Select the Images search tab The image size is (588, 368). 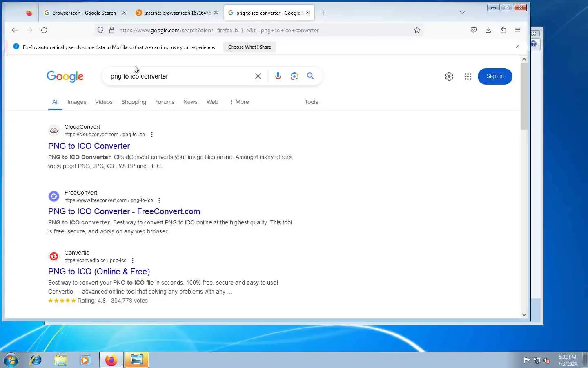click(x=77, y=102)
